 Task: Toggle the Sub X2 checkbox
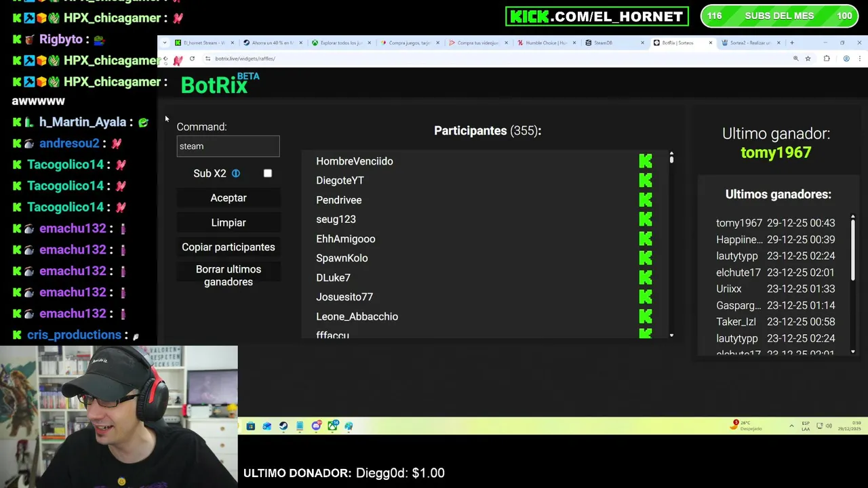(268, 174)
